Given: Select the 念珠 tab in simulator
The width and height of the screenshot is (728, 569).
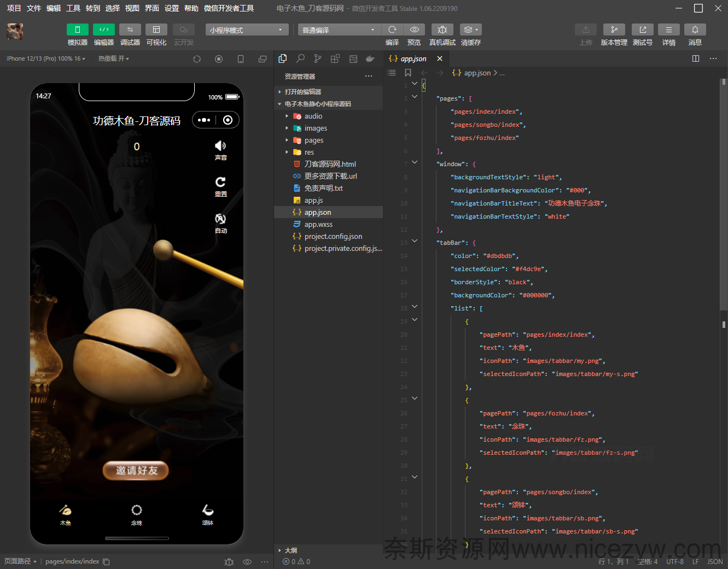Looking at the screenshot, I should pos(137,515).
